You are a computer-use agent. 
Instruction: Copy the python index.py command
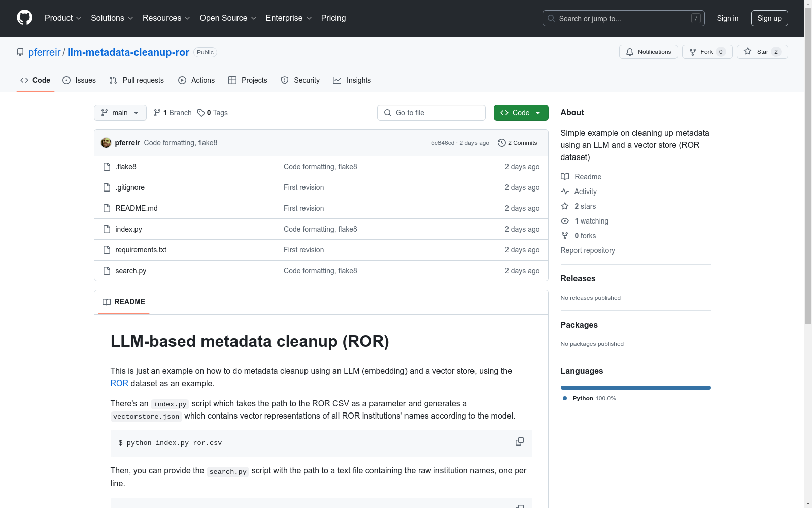coord(520,442)
